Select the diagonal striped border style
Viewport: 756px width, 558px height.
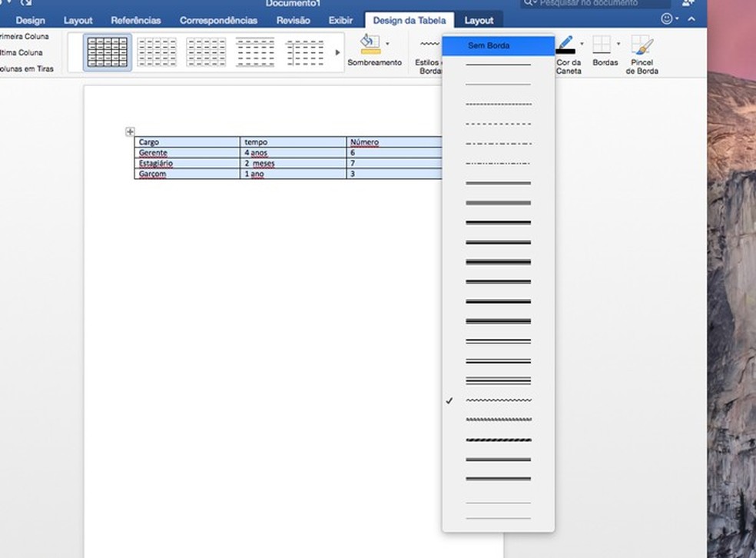(x=498, y=440)
